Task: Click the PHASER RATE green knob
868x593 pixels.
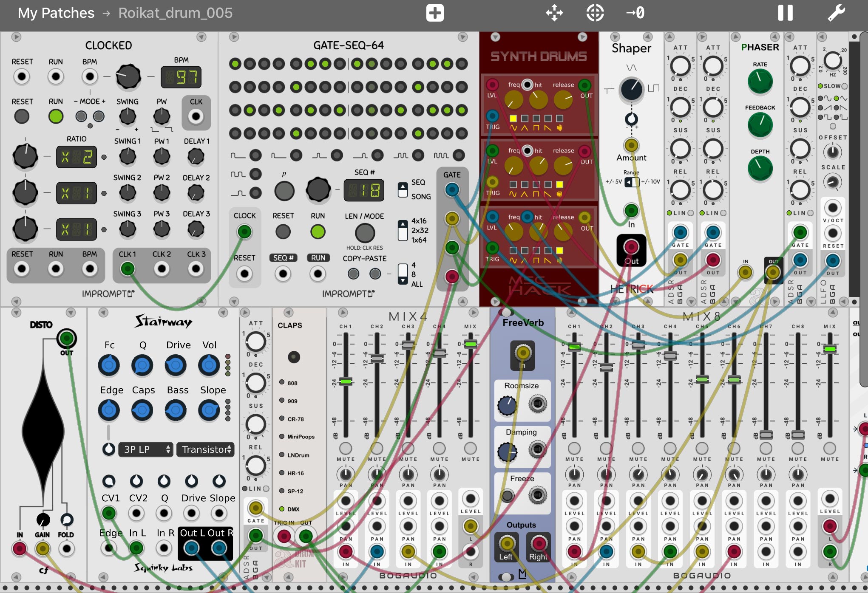Action: pos(760,82)
